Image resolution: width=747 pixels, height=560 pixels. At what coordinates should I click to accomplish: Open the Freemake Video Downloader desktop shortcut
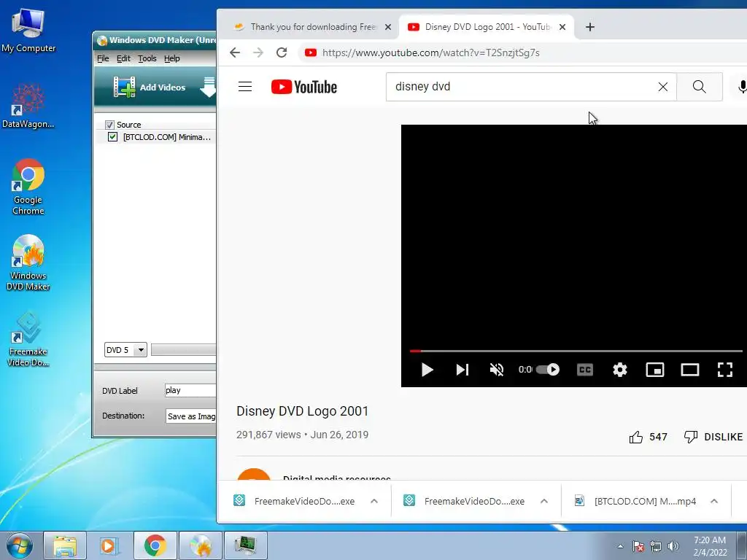[28, 338]
